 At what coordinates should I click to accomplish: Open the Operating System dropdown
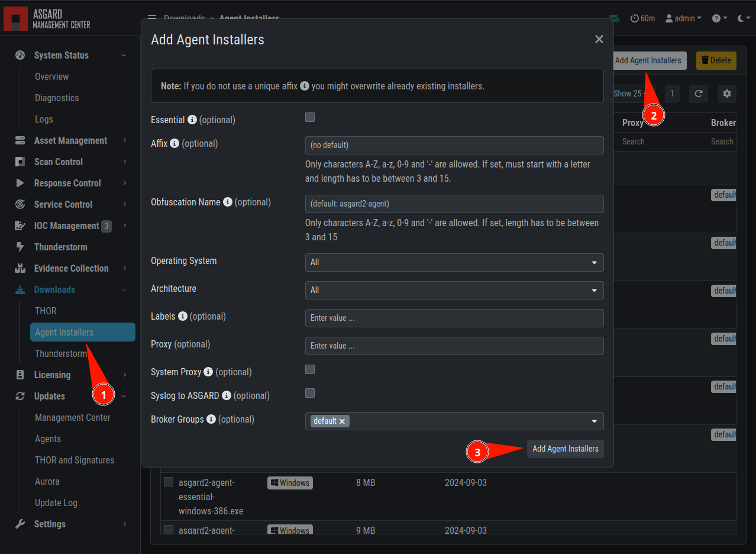click(454, 262)
